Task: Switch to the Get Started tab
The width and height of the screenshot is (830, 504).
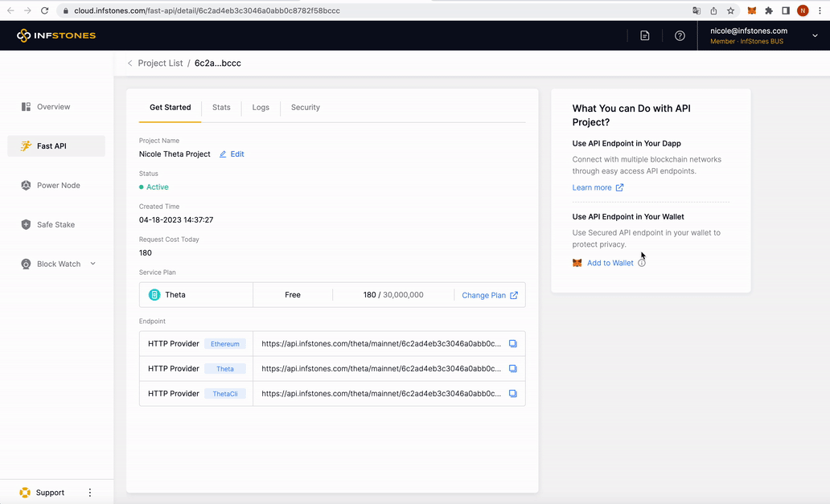Action: click(170, 108)
